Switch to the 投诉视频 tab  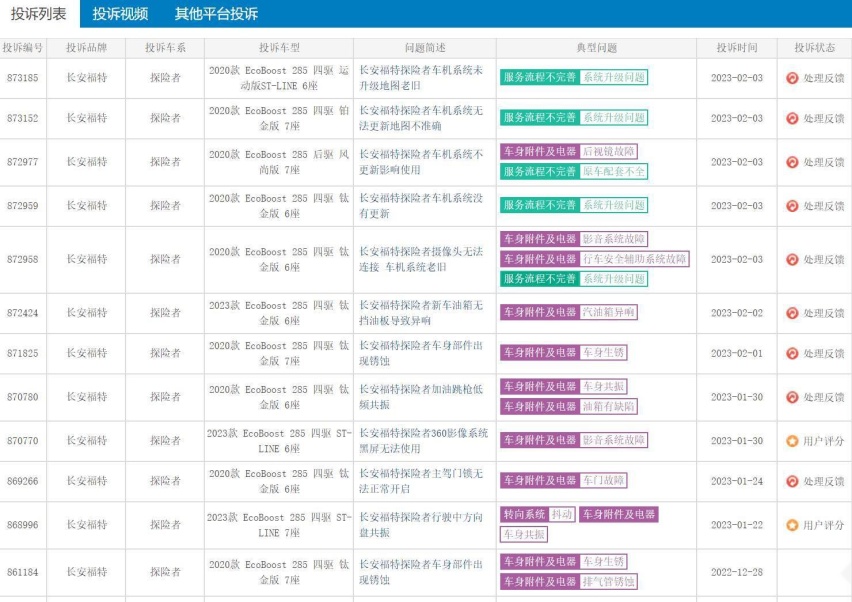pyautogui.click(x=120, y=14)
